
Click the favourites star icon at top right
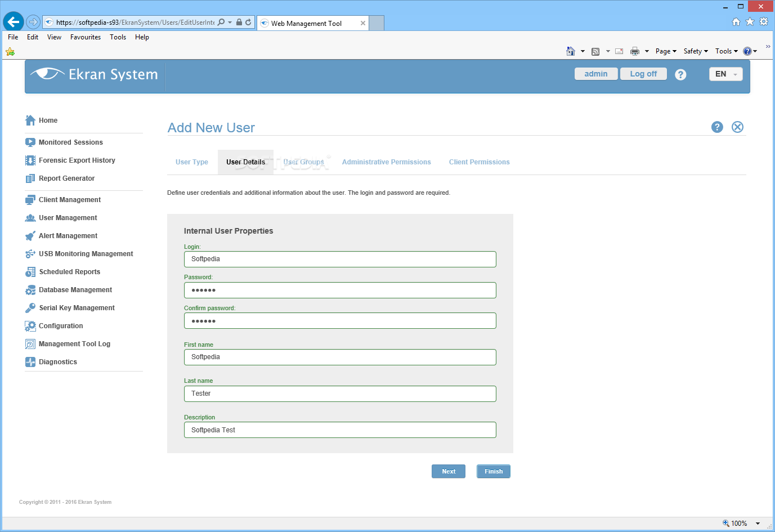[750, 22]
